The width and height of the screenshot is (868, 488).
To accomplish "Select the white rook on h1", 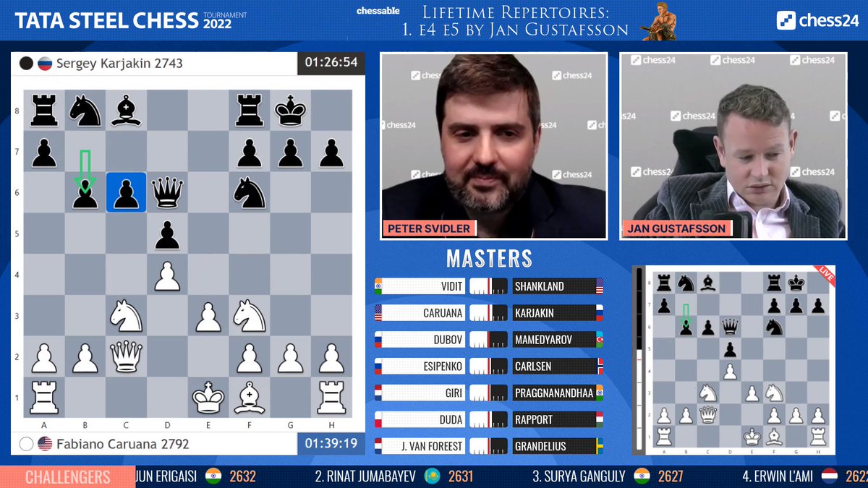I will (332, 397).
